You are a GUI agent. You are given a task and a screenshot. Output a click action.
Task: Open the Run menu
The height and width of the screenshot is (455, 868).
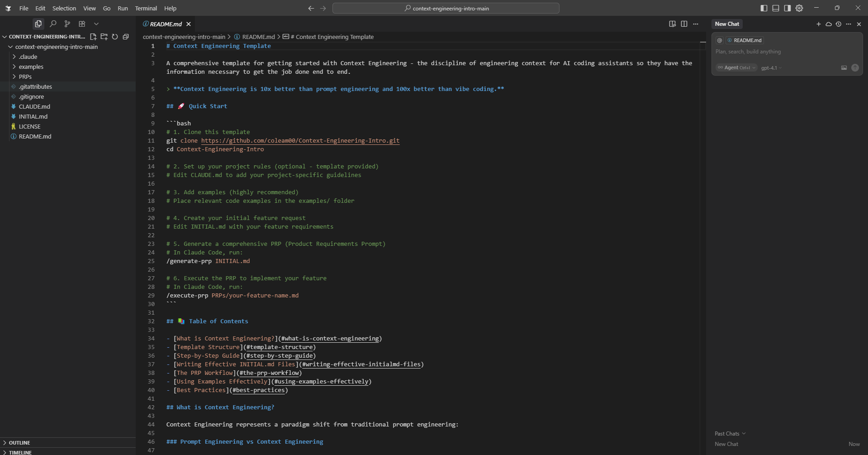point(123,8)
